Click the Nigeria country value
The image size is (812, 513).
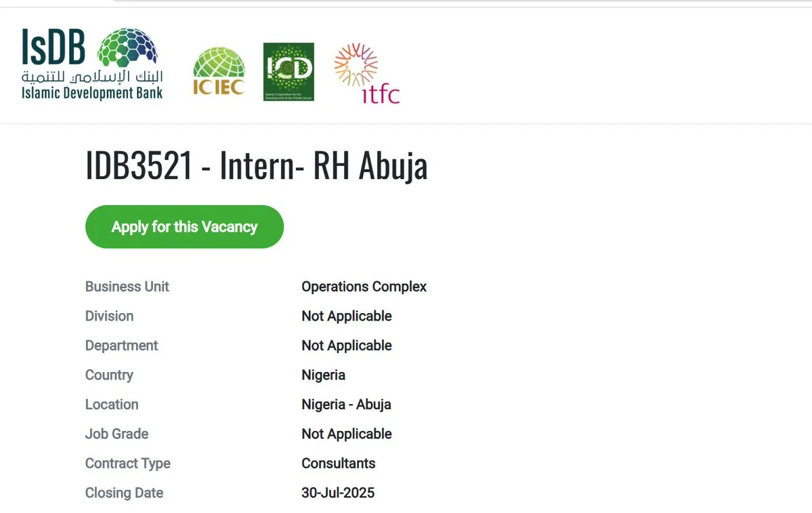coord(323,375)
